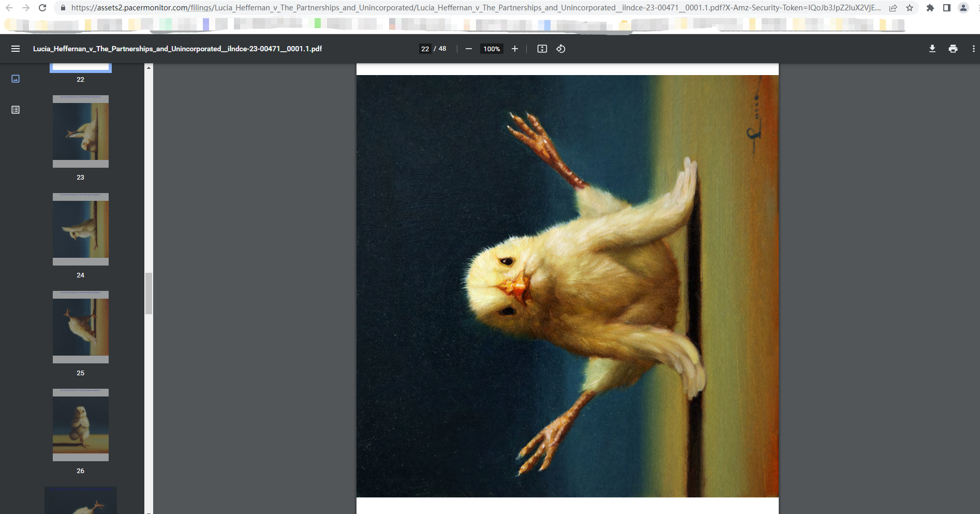The height and width of the screenshot is (514, 980).
Task: Reload the browser page
Action: coord(42,8)
